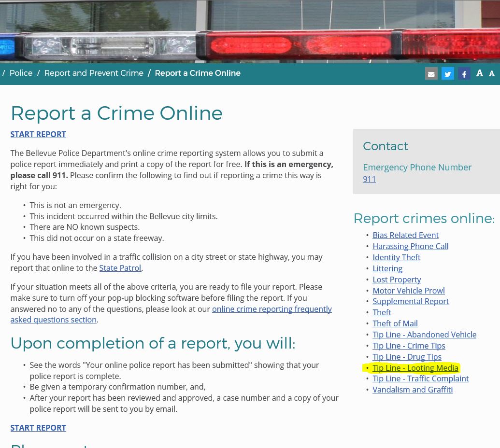Screen dimensions: 500x448
Task: Share page via Facebook icon
Action: pyautogui.click(x=464, y=73)
